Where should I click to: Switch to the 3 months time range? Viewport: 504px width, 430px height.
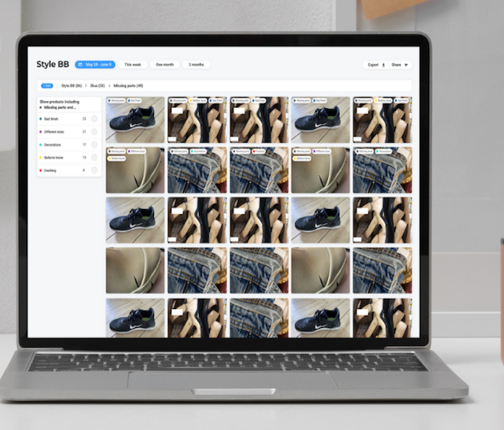coord(196,64)
